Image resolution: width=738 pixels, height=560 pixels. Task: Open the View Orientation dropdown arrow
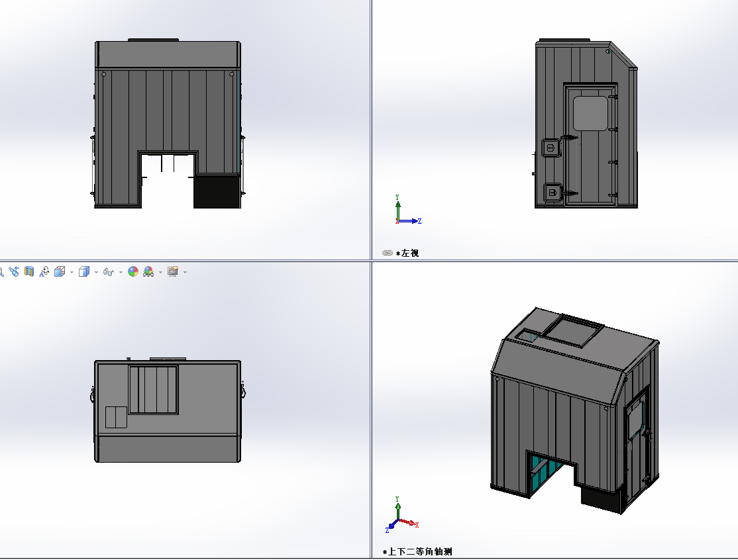(72, 272)
